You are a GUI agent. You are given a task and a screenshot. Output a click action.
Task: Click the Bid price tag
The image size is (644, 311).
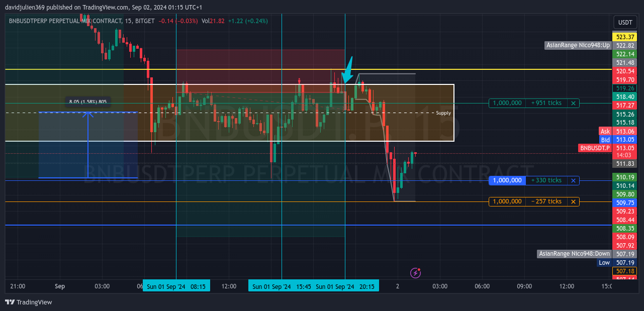click(605, 140)
